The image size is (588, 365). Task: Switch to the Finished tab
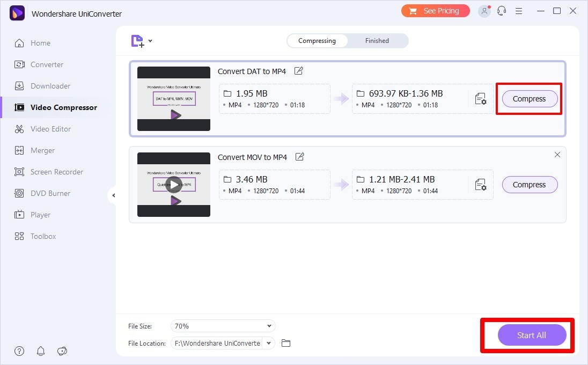[377, 41]
